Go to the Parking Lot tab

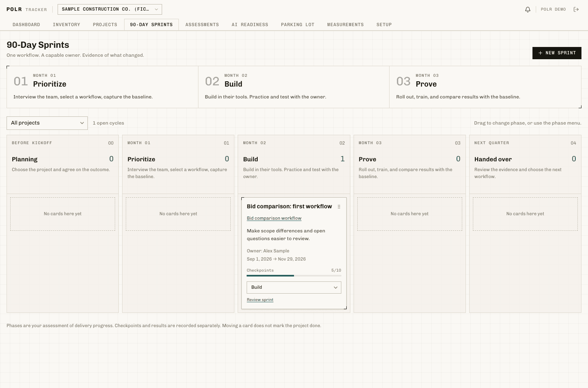coord(298,25)
